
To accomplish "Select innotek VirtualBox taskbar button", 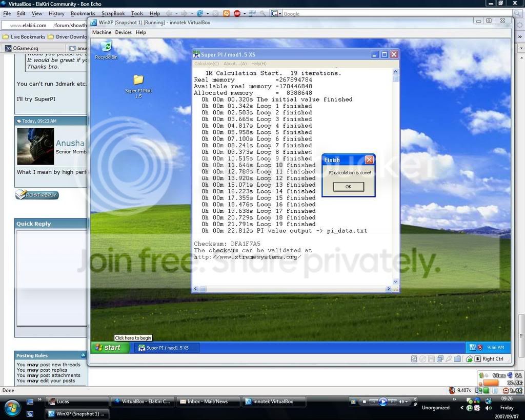I will point(274,401).
